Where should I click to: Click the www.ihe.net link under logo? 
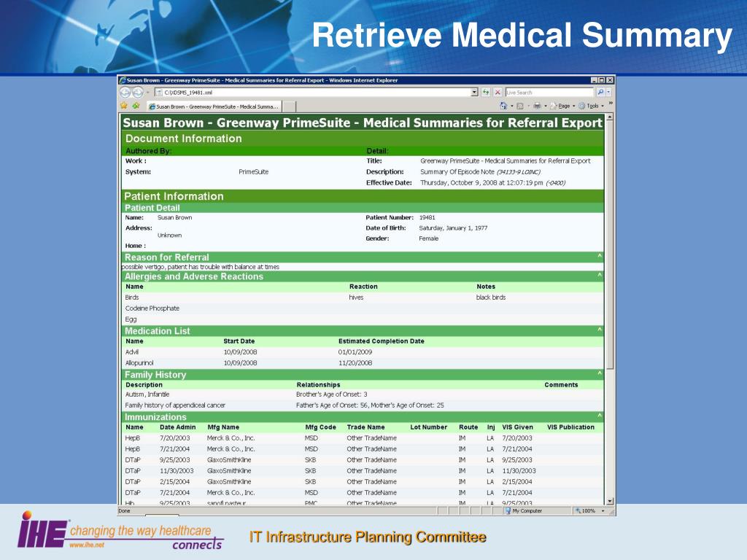click(86, 545)
